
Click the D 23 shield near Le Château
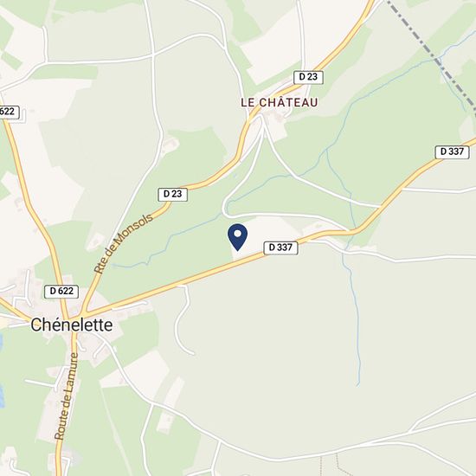pos(308,77)
